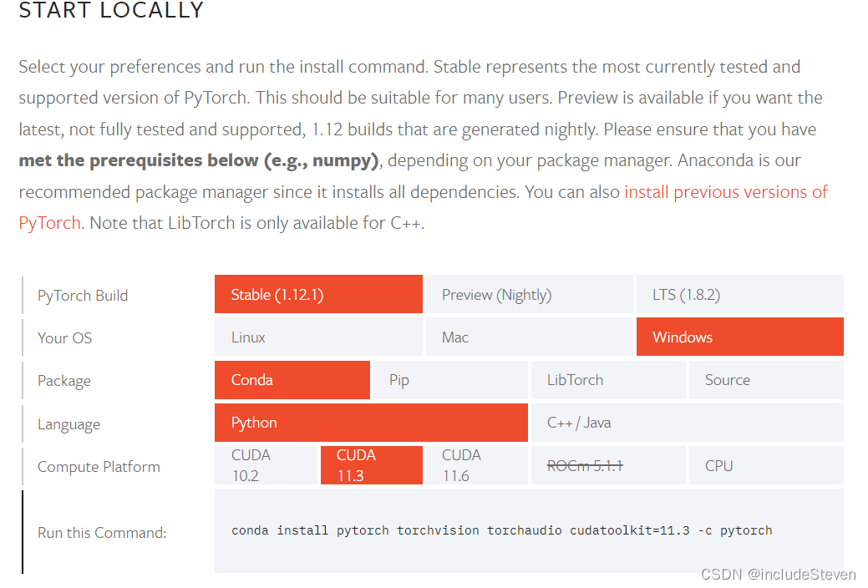The image size is (868, 588).
Task: Switch language to C++ / Java
Action: pos(688,423)
